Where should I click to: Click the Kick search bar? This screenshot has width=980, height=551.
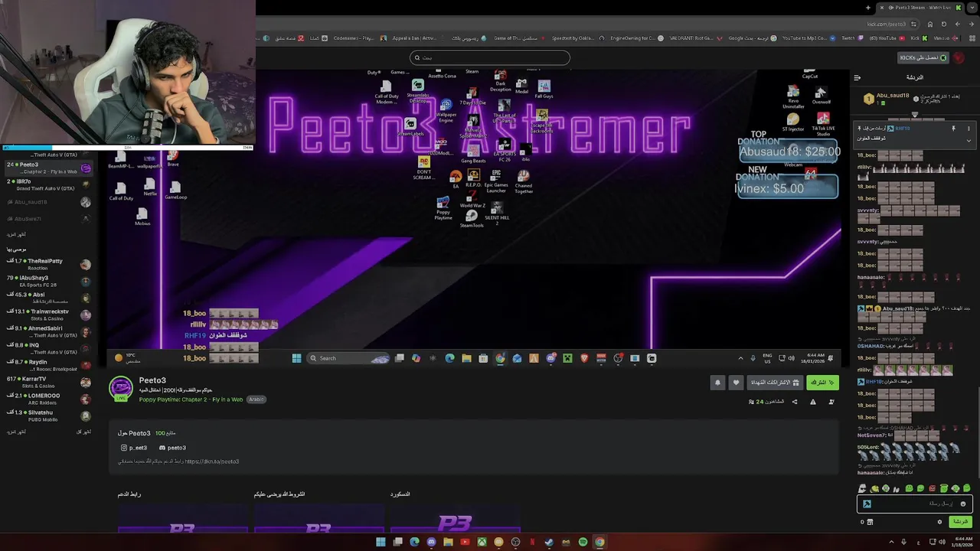(x=490, y=57)
